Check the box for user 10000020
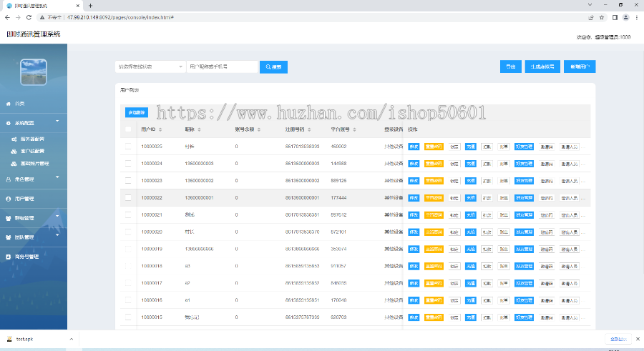The image size is (644, 351). (x=128, y=232)
